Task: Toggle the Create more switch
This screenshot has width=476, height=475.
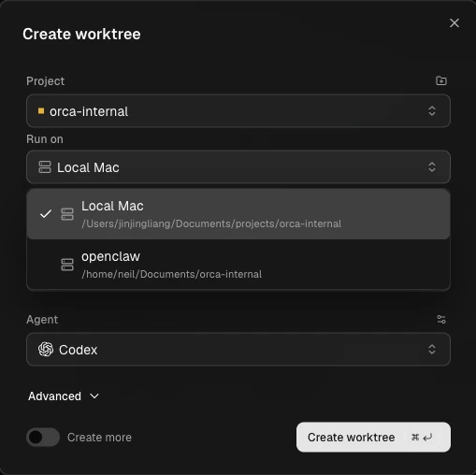Action: 43,437
